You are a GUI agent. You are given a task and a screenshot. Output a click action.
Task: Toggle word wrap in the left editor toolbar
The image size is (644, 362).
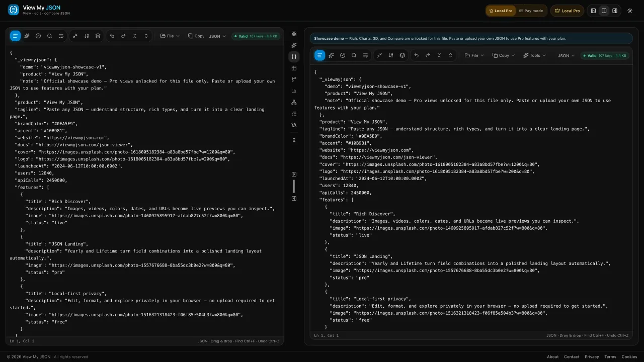(61, 36)
